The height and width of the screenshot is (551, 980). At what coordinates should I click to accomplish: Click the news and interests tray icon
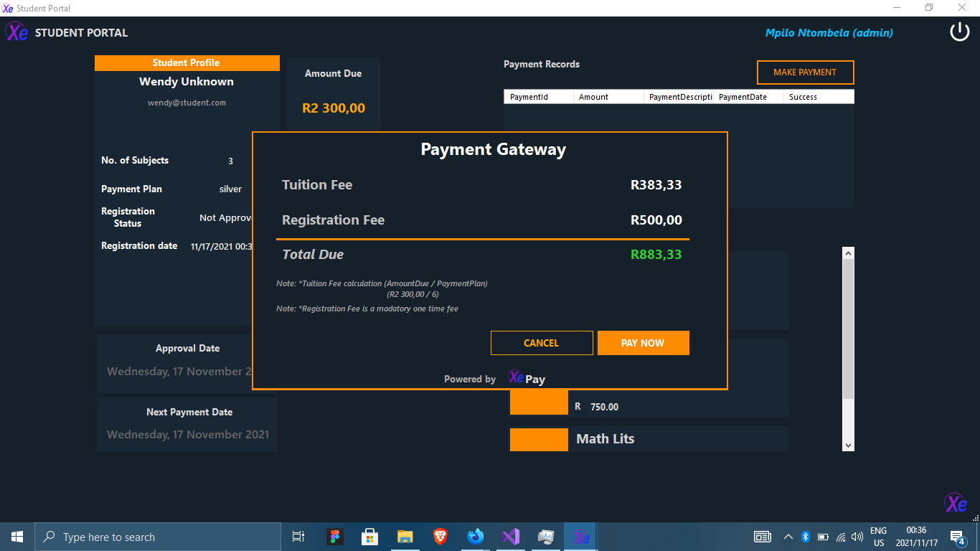tap(762, 537)
